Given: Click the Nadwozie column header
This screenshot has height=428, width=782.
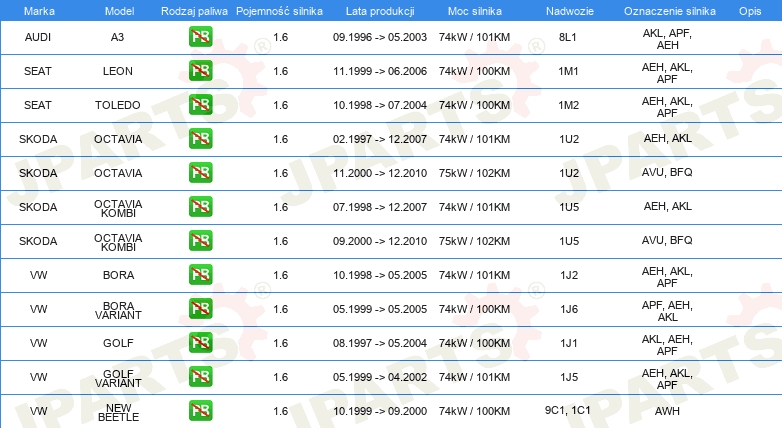Looking at the screenshot, I should 570,11.
